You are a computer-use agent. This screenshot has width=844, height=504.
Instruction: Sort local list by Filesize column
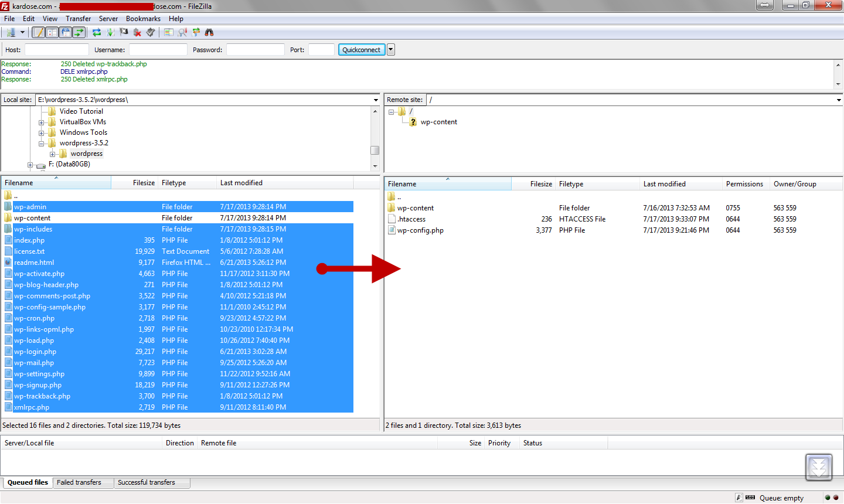(134, 183)
